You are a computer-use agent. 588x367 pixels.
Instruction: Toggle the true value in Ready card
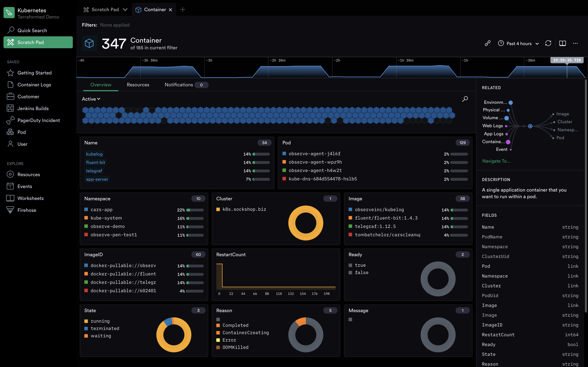350,265
